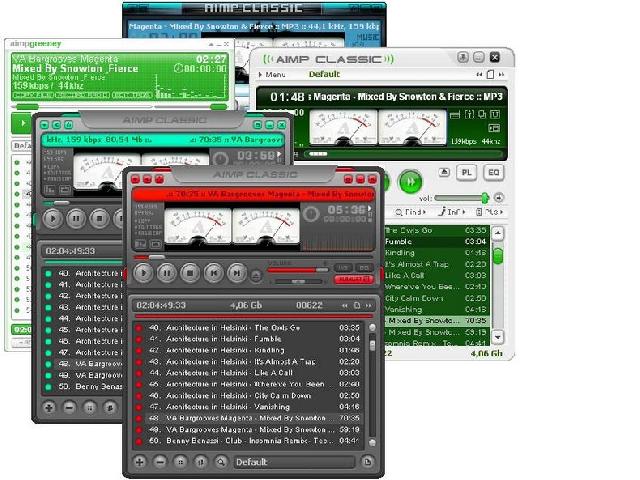This screenshot has height=480, width=640.
Task: Expand the Inf dropdown in white window
Action: point(452,212)
